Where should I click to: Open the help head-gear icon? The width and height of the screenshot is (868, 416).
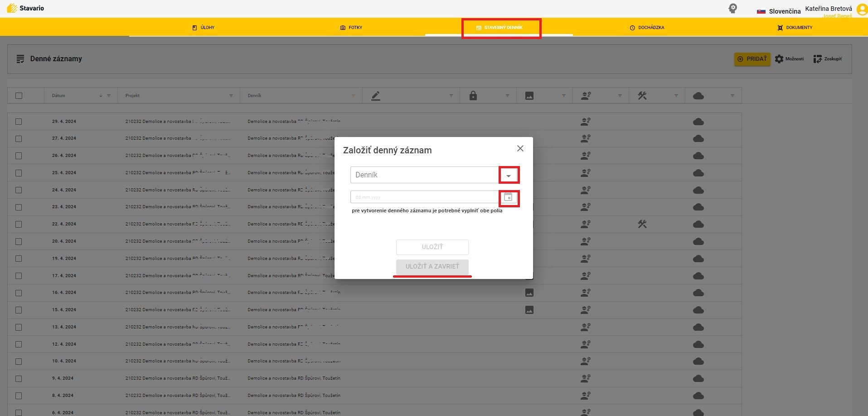[732, 8]
